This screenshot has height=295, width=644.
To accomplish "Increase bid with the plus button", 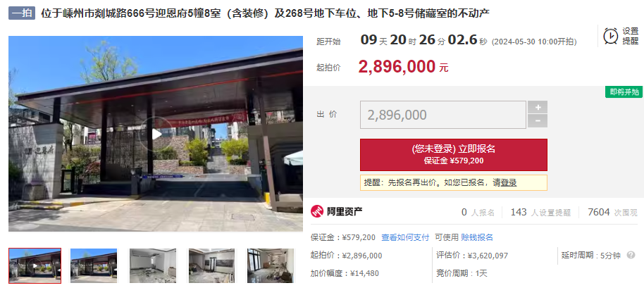I will click(537, 108).
